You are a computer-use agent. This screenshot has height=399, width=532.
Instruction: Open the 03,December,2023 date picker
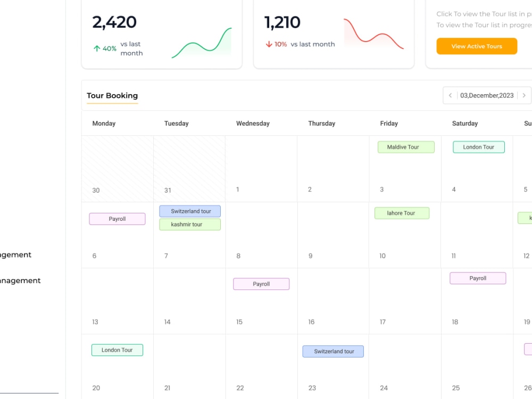point(487,95)
